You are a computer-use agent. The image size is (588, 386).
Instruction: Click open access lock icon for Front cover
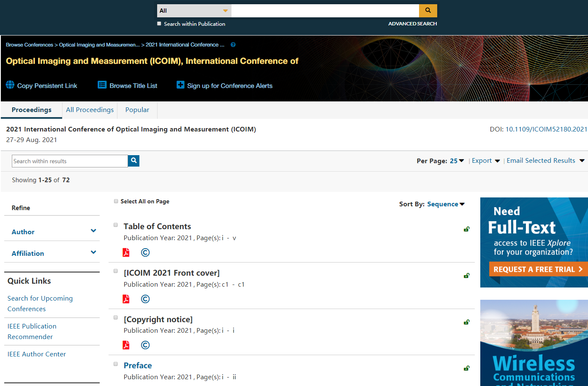tap(467, 276)
